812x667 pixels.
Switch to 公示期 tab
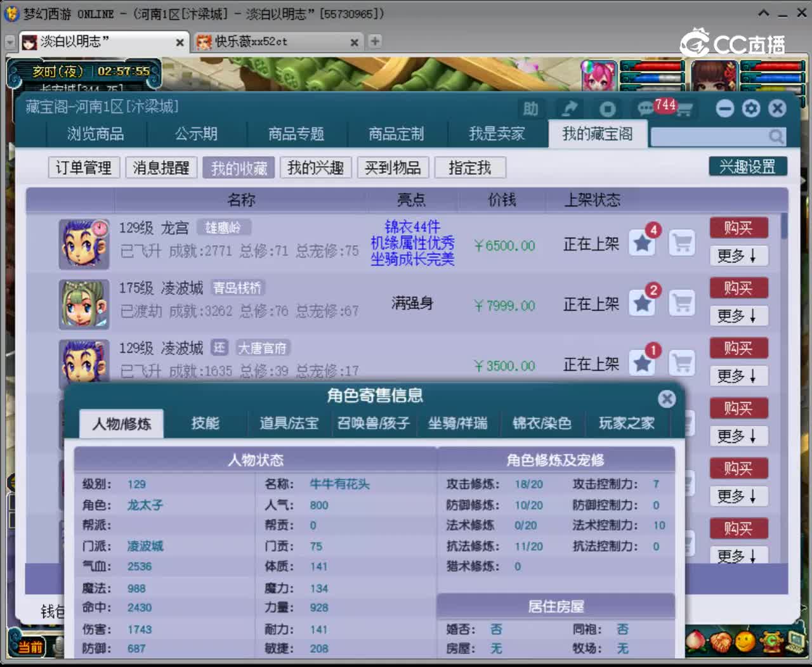coord(197,134)
